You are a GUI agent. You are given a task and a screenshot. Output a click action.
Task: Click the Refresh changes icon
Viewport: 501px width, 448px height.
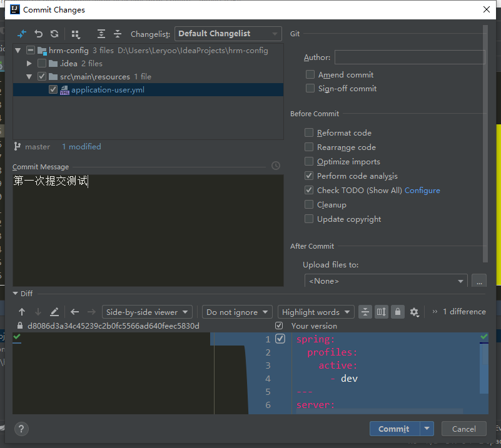[x=54, y=34]
